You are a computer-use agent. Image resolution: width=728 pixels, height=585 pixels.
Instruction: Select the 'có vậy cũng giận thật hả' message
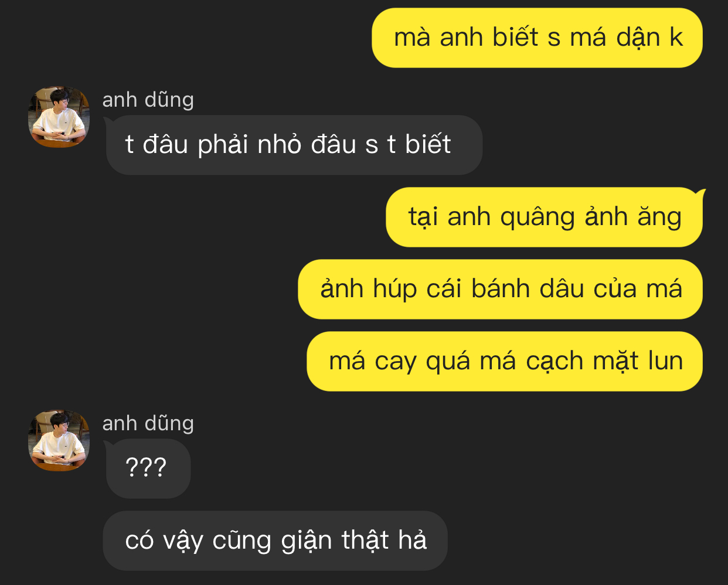pos(275,540)
